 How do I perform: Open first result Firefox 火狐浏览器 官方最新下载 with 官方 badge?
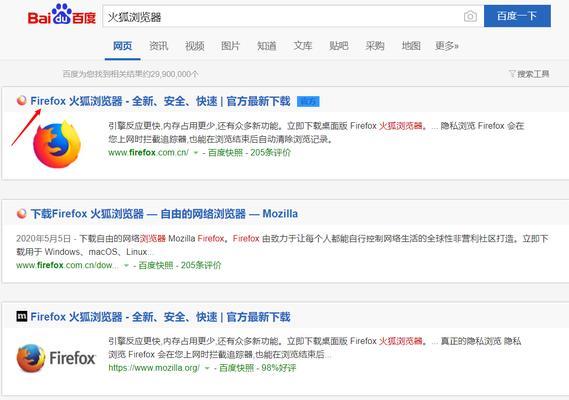(x=160, y=101)
